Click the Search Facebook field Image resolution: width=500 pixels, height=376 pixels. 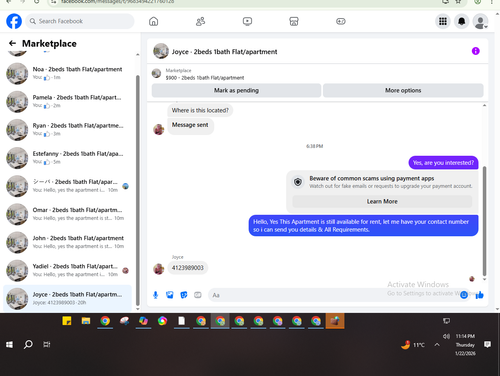(80, 21)
